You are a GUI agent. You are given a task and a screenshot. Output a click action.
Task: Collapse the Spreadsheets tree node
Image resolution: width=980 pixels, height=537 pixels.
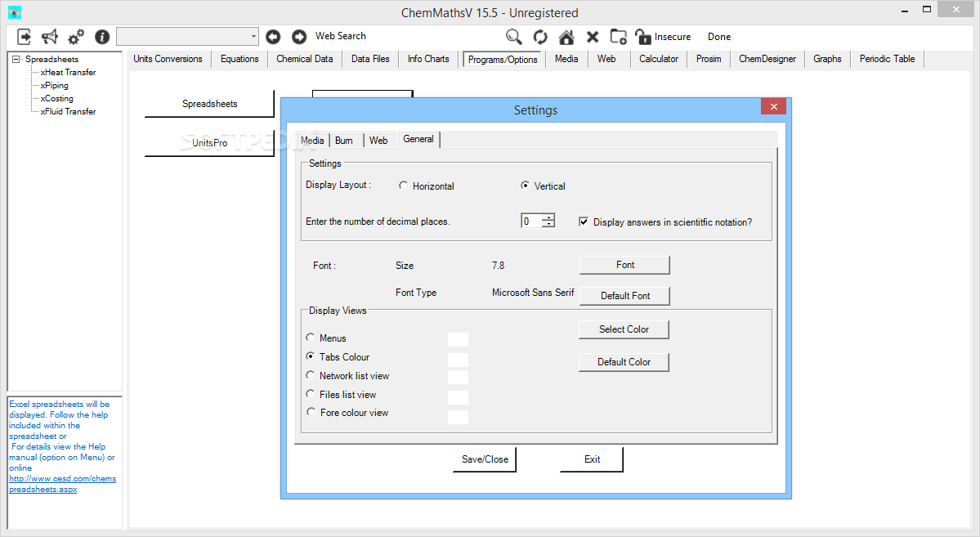[x=16, y=60]
